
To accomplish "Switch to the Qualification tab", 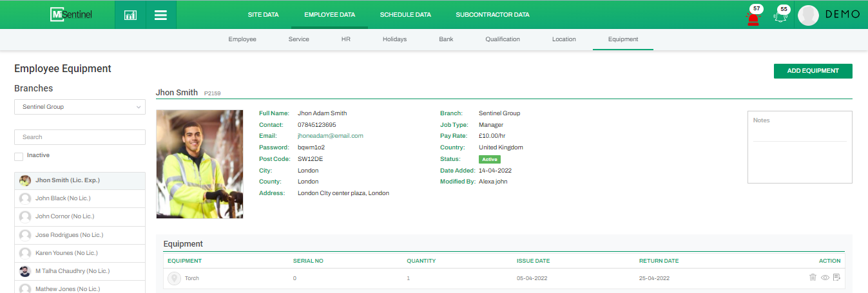I will coord(503,39).
